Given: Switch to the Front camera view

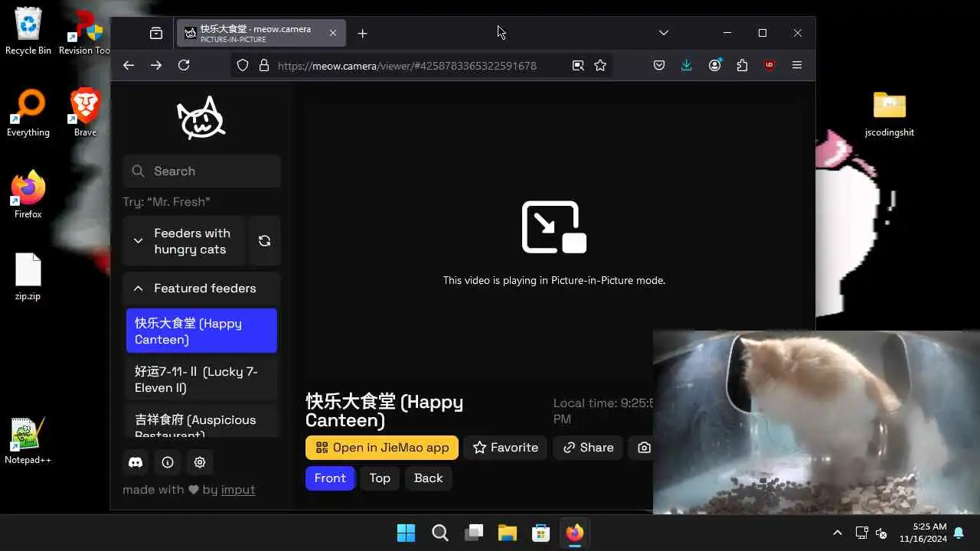Looking at the screenshot, I should click(x=330, y=478).
